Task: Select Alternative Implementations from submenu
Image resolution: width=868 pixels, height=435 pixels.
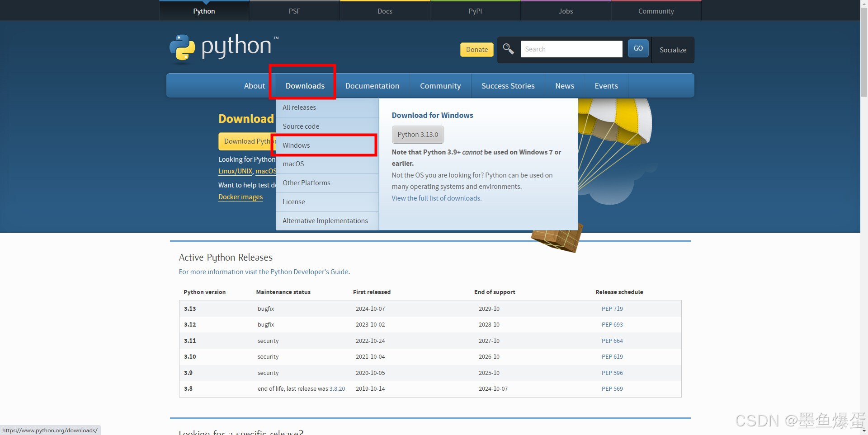Action: pyautogui.click(x=327, y=221)
